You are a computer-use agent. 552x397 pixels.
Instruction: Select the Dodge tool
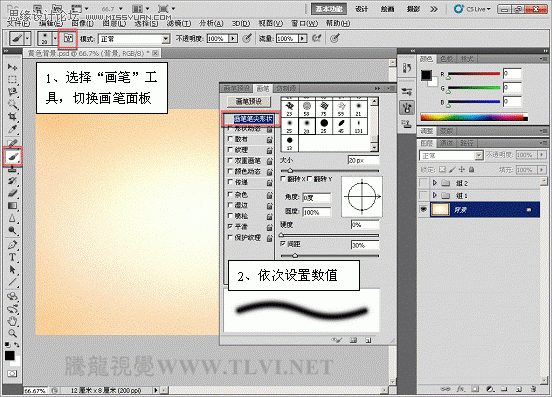click(12, 231)
